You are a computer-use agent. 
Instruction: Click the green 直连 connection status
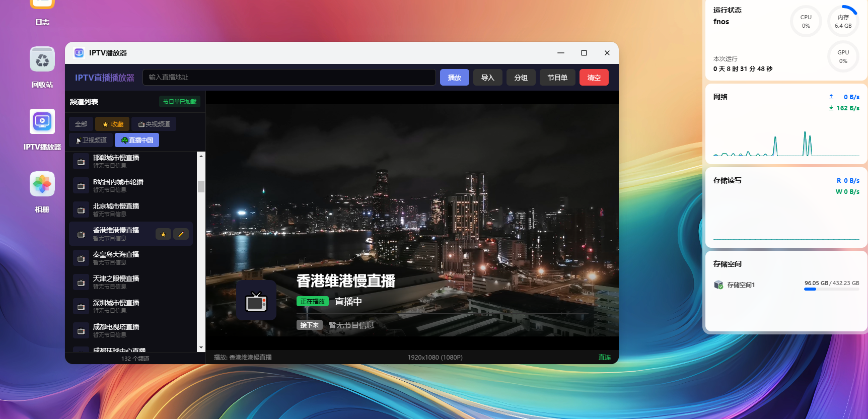click(x=605, y=358)
